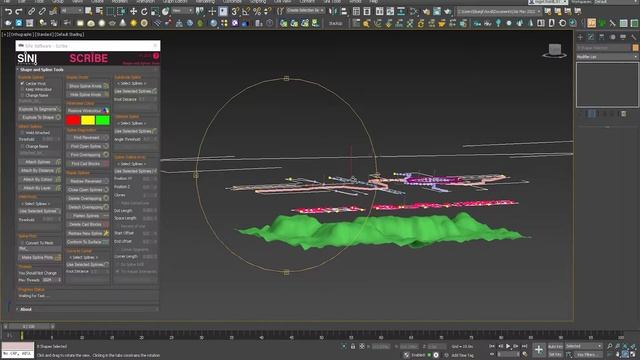Toggle the Weld Attached checkbox

tap(22, 133)
